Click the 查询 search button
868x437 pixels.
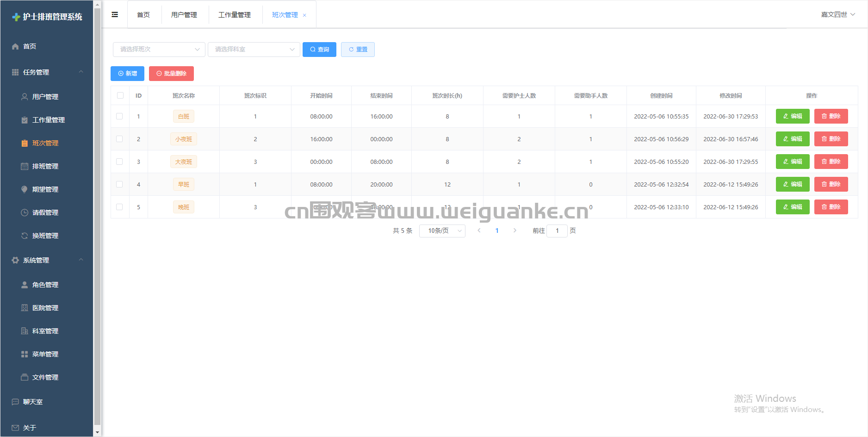pyautogui.click(x=319, y=50)
